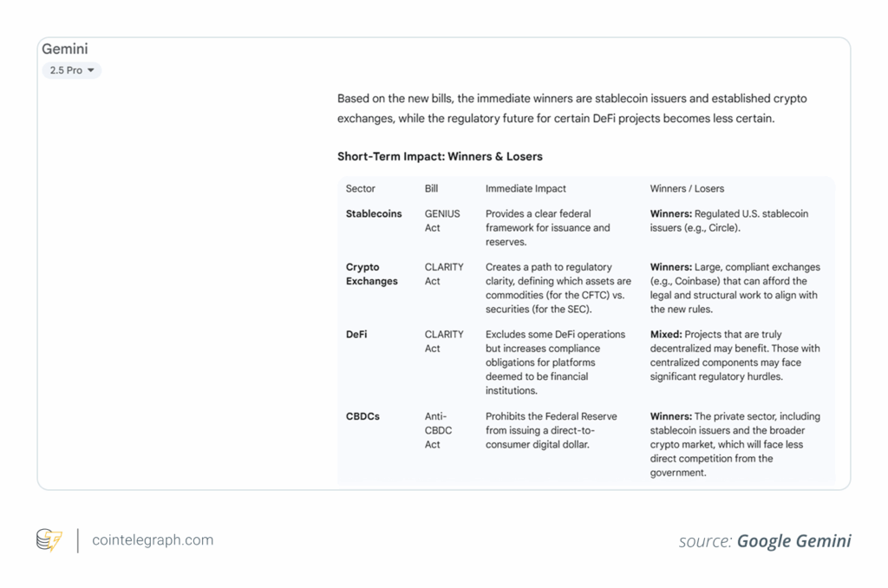The height and width of the screenshot is (588, 888).
Task: Click the intro paragraph about new bills
Action: (572, 108)
